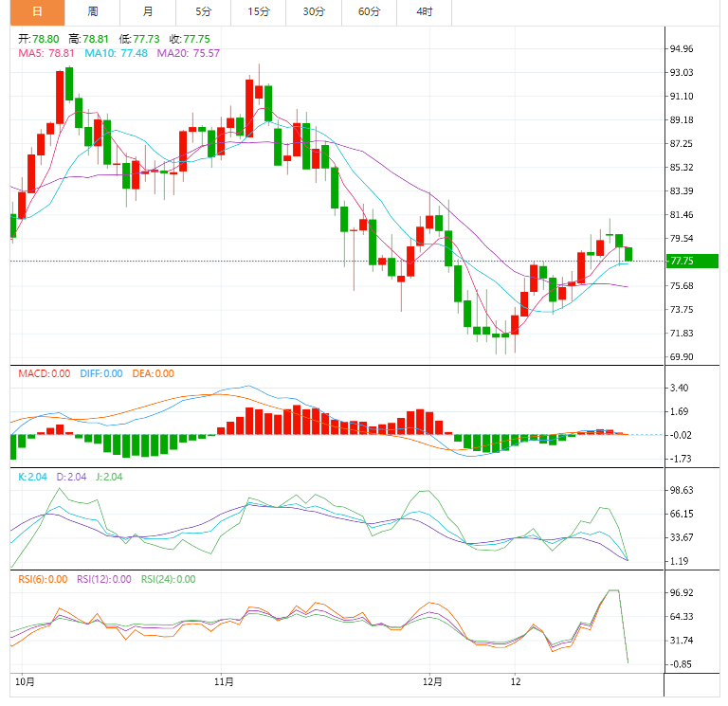Click the 66.15 KDJ axis label
Screen dimensions: 728x706
click(682, 514)
